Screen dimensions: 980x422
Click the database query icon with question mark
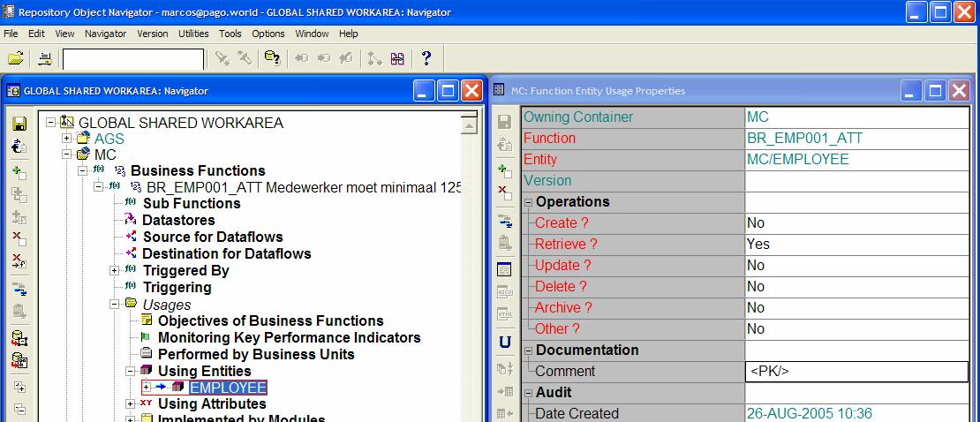tap(272, 59)
